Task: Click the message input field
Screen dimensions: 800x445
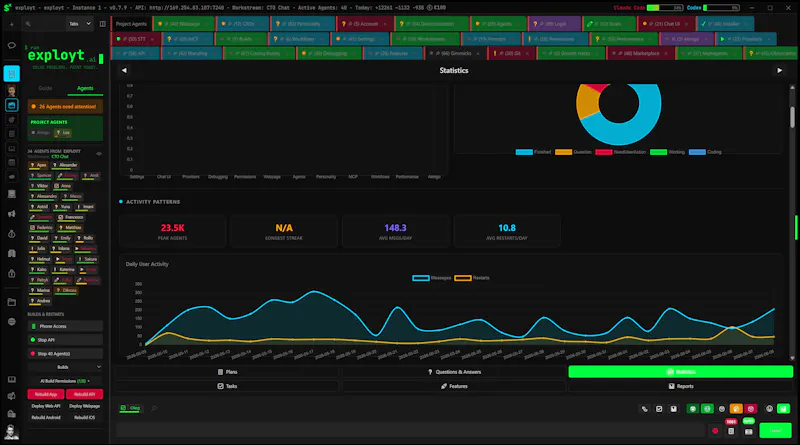Action: (411, 431)
